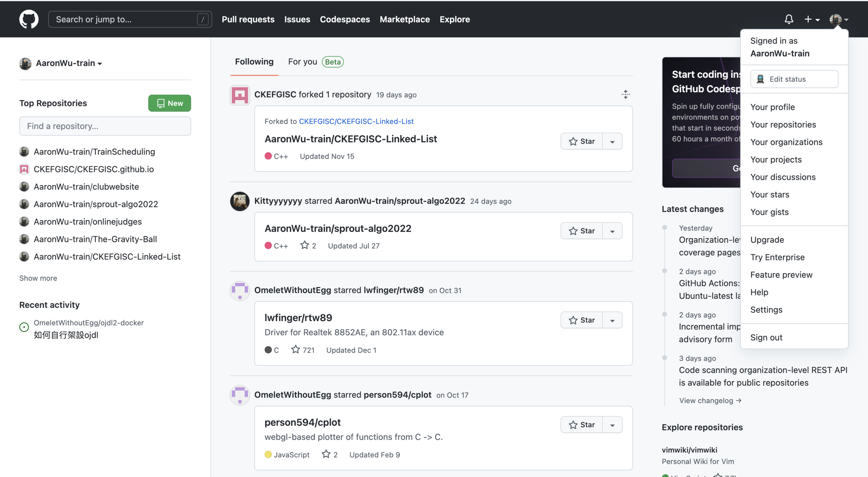Go to GitHub home via Octocat logo
This screenshot has height=477, width=868.
29,19
